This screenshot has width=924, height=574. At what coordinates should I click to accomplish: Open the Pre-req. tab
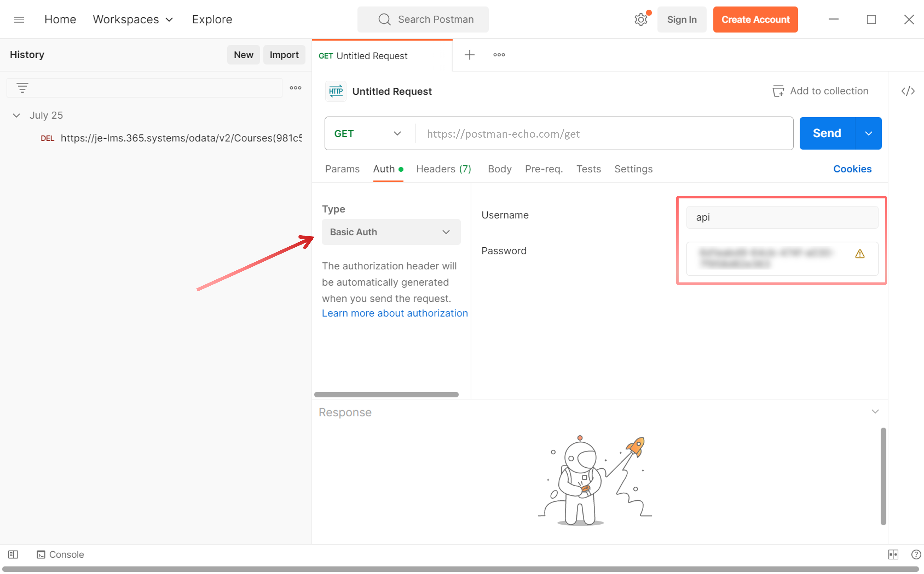[x=543, y=169]
